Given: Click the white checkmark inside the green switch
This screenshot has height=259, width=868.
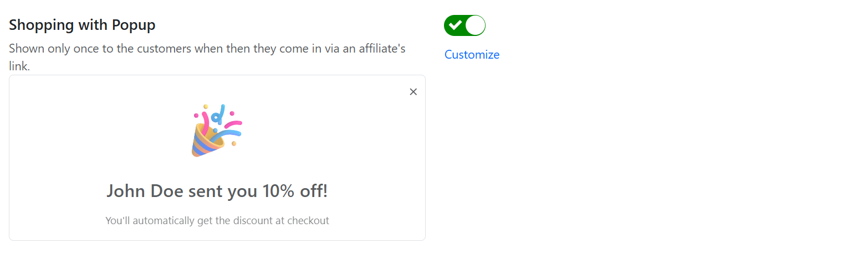Looking at the screenshot, I should pos(455,25).
